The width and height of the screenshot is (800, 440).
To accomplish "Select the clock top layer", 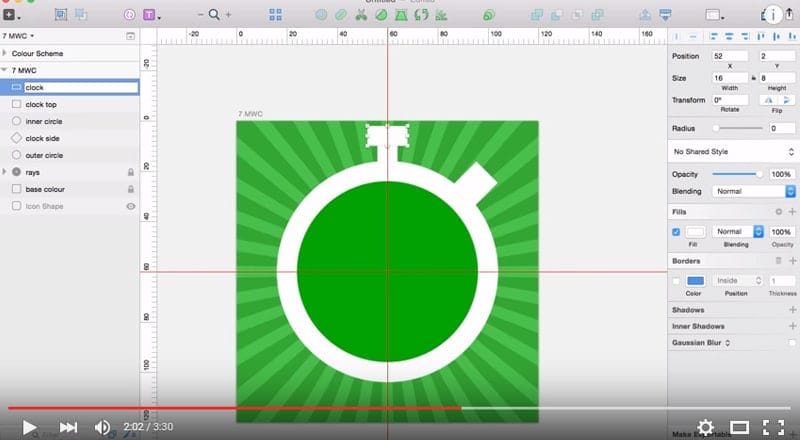I will [41, 104].
